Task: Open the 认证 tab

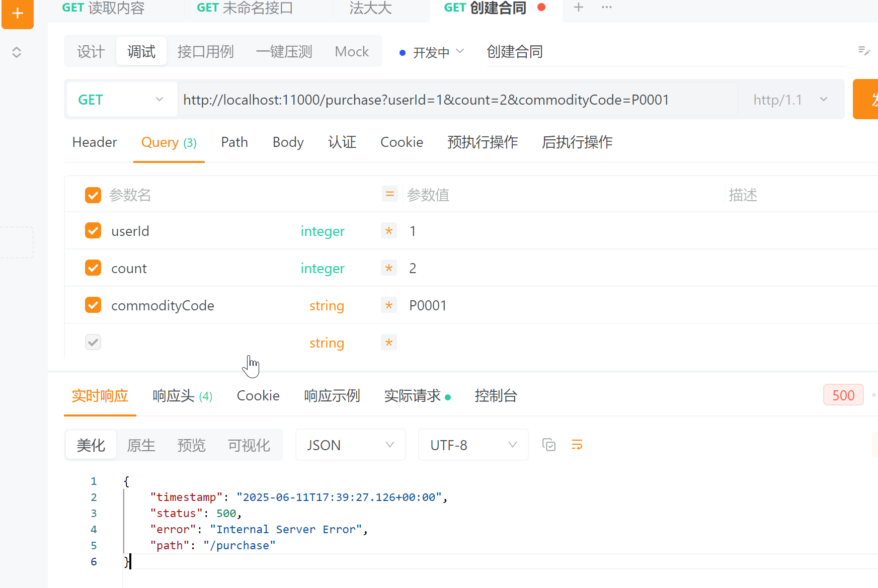Action: click(x=342, y=142)
